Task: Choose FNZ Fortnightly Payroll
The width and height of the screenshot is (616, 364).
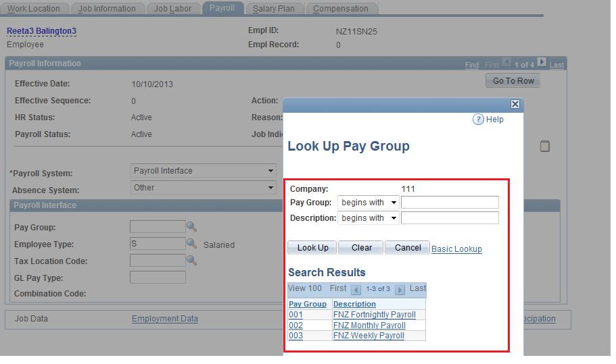Action: (x=375, y=315)
